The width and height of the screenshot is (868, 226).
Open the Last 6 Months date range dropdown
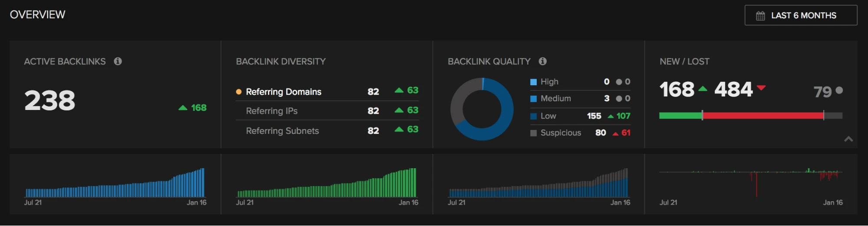pos(801,16)
